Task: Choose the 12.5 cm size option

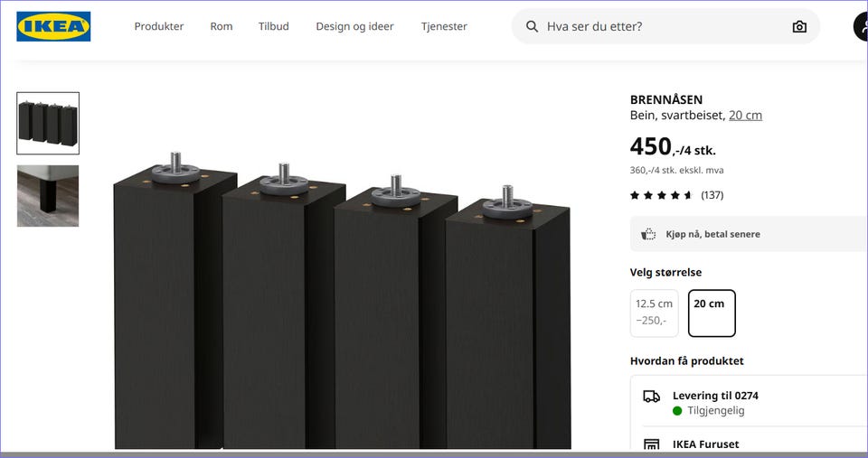Action: point(655,313)
